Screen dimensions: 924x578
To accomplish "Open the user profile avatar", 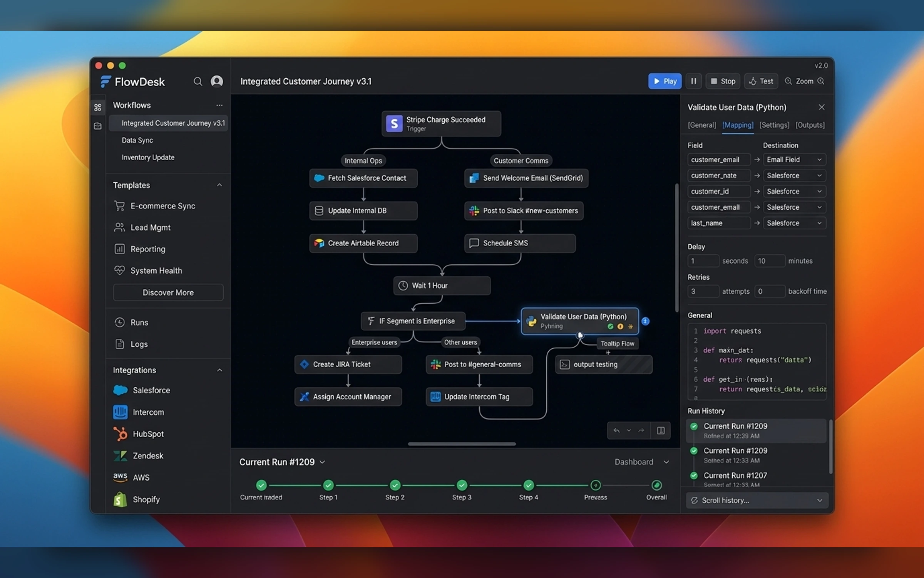I will 217,81.
